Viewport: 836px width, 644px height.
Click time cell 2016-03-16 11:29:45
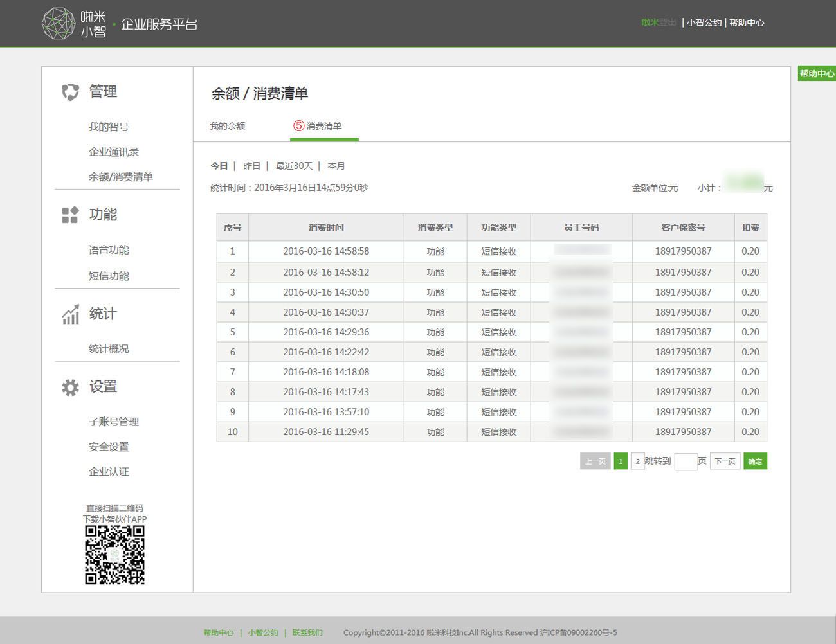[x=326, y=432]
